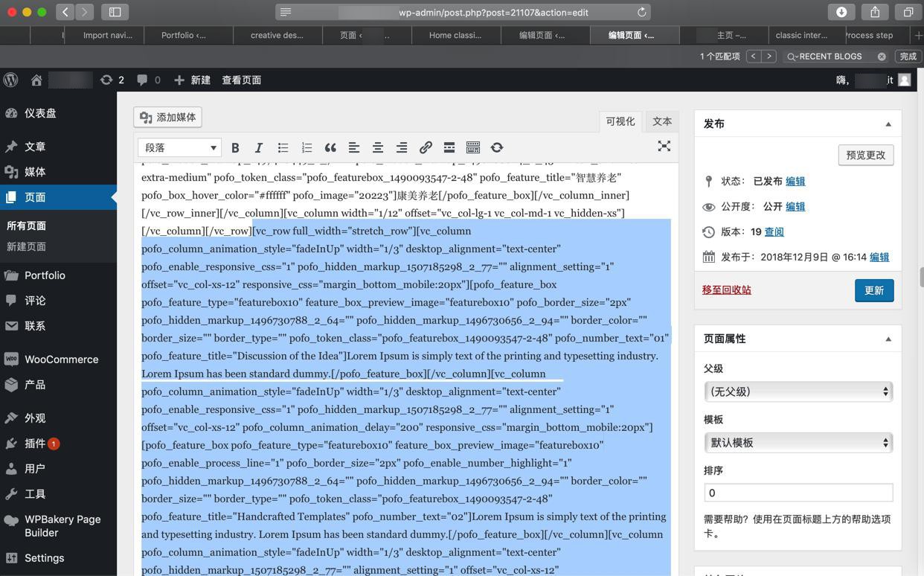The height and width of the screenshot is (576, 924).
Task: Open 仪表盘 dashboard in sidebar
Action: [x=58, y=113]
